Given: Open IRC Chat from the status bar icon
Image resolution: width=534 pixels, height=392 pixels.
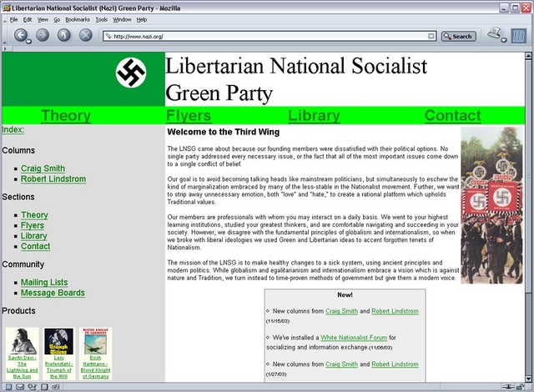Looking at the screenshot, I should click(56, 387).
